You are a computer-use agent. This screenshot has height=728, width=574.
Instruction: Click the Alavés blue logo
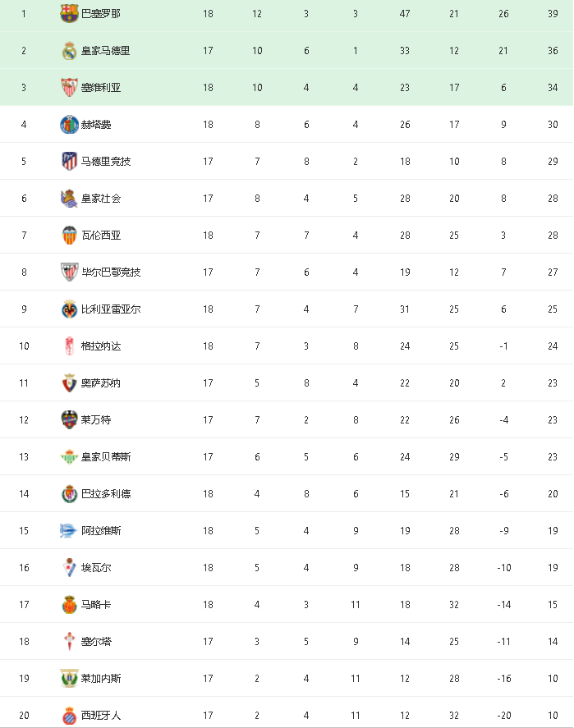68,531
